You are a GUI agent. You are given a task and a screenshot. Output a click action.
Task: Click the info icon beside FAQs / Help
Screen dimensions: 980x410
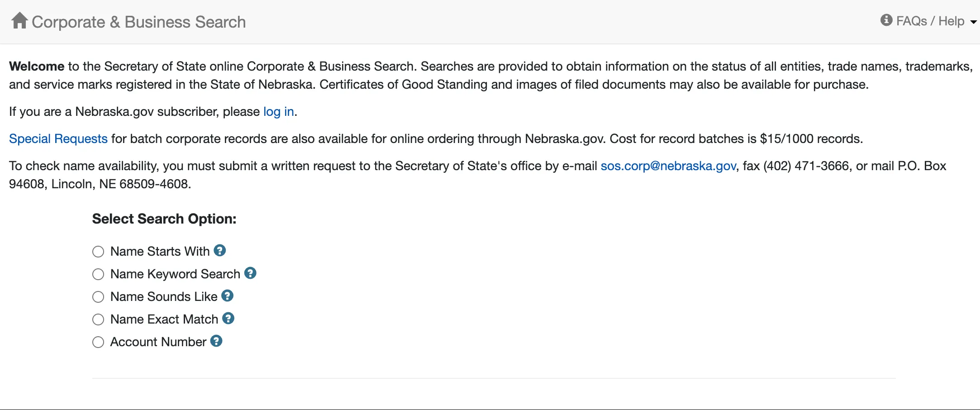(x=886, y=20)
